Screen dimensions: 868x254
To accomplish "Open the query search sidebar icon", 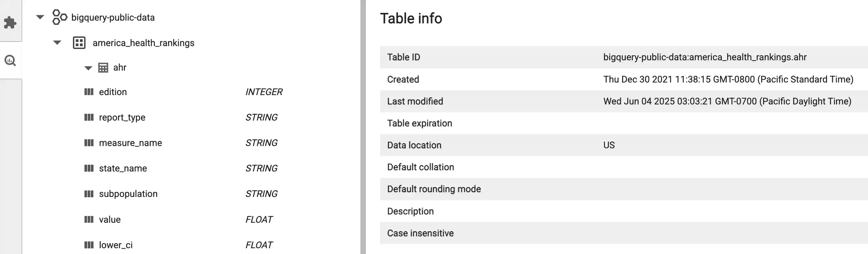I will coord(10,61).
